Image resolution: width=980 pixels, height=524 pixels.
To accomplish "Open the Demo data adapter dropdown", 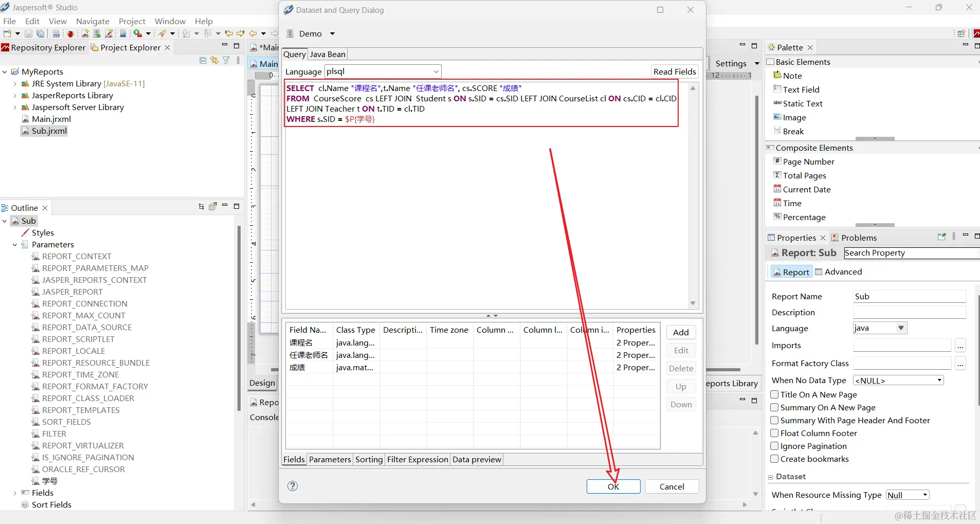I will point(332,34).
